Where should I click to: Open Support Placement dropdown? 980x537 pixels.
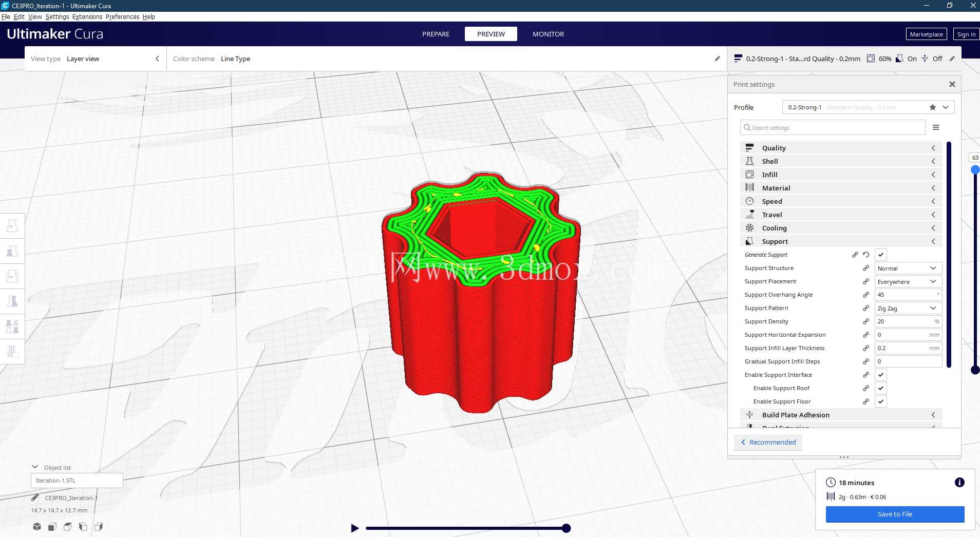coord(908,281)
